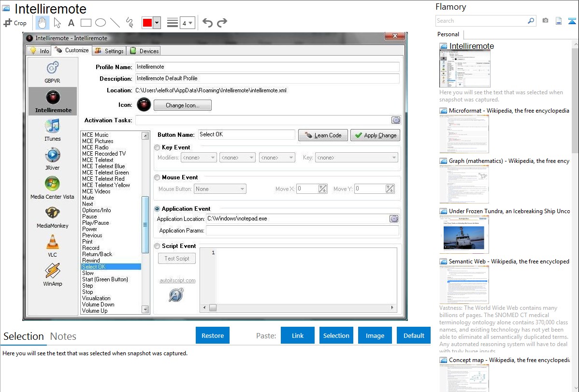Click the Test Script button
The image size is (579, 392).
pos(177,259)
